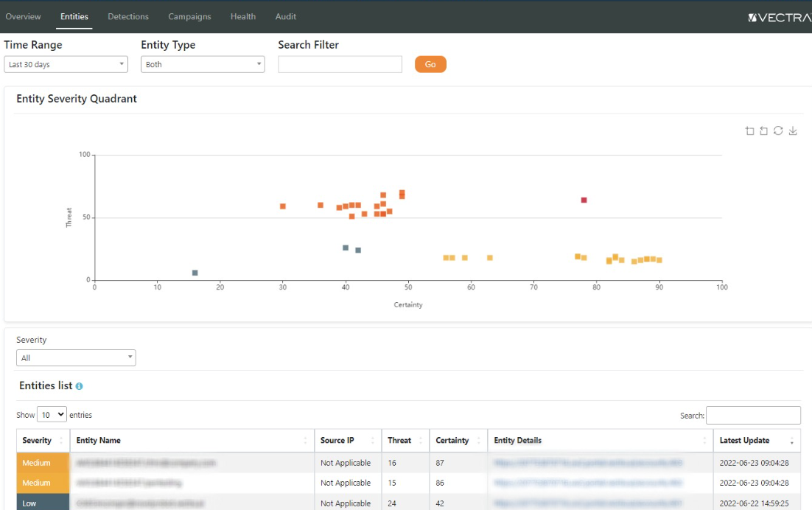Screen dimensions: 812x510
Task: Change the Show entries count selector
Action: [x=52, y=415]
